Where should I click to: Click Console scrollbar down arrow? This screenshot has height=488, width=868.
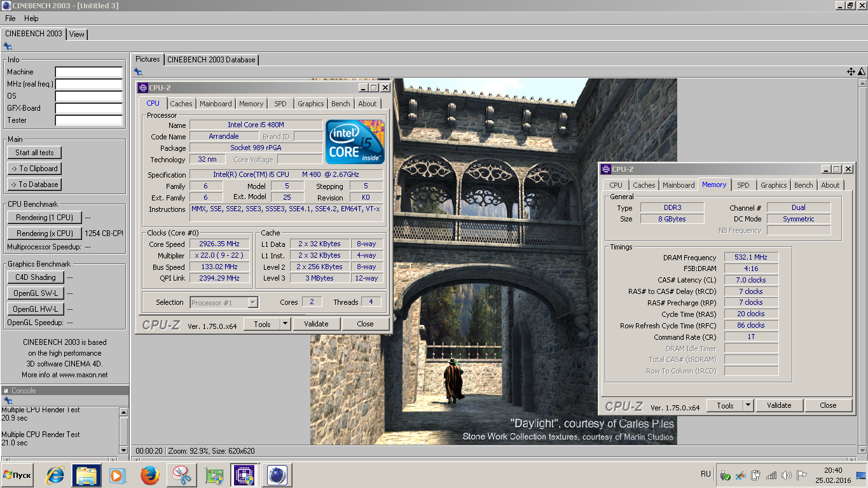click(x=124, y=450)
